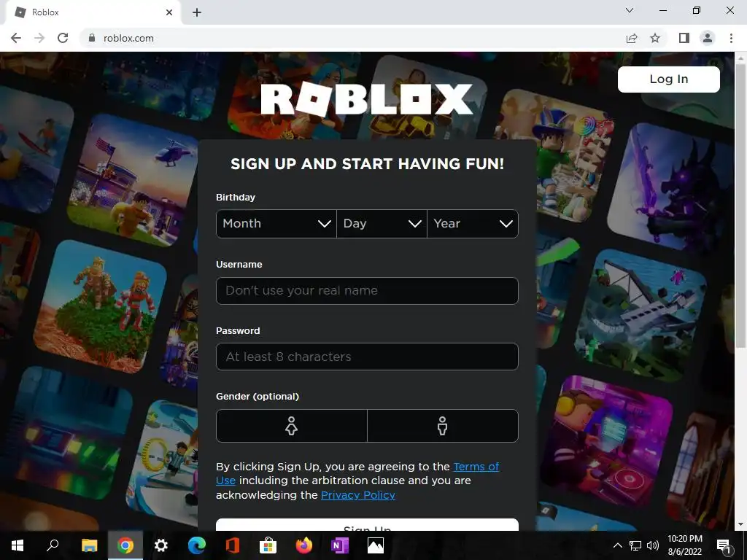Click the sign-up heading text
747x560 pixels.
pyautogui.click(x=367, y=164)
